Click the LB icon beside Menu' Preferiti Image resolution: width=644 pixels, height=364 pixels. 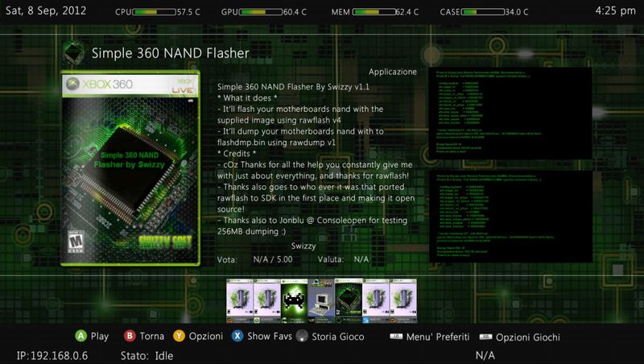point(395,337)
